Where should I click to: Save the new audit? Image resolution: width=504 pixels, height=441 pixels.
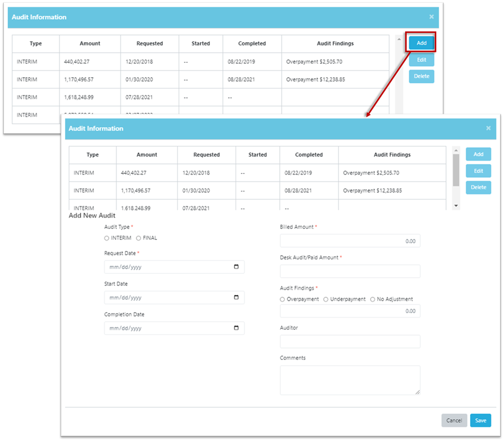(x=480, y=420)
